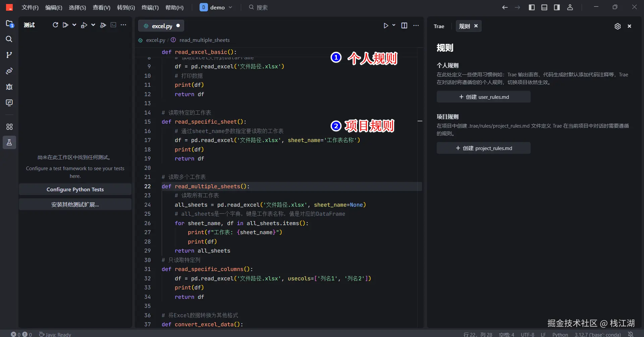This screenshot has height=337, width=644.
Task: Open the demo project dropdown
Action: click(x=216, y=7)
